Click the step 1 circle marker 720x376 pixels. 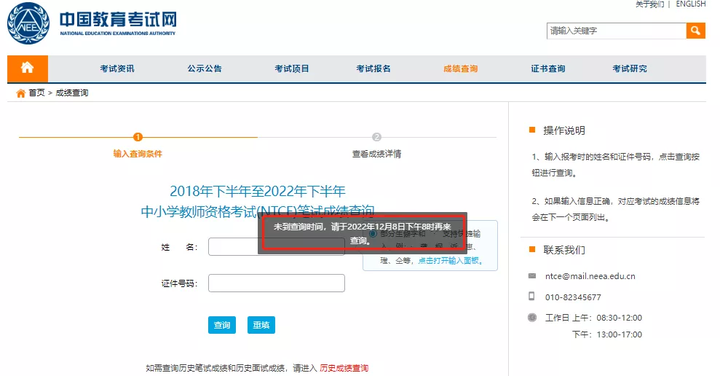click(137, 137)
